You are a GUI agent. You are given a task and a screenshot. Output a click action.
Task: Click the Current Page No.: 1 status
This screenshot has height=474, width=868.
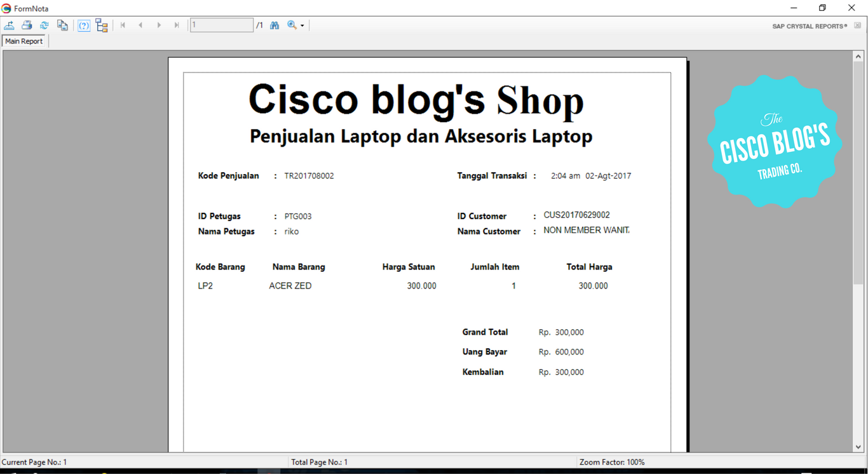coord(34,462)
